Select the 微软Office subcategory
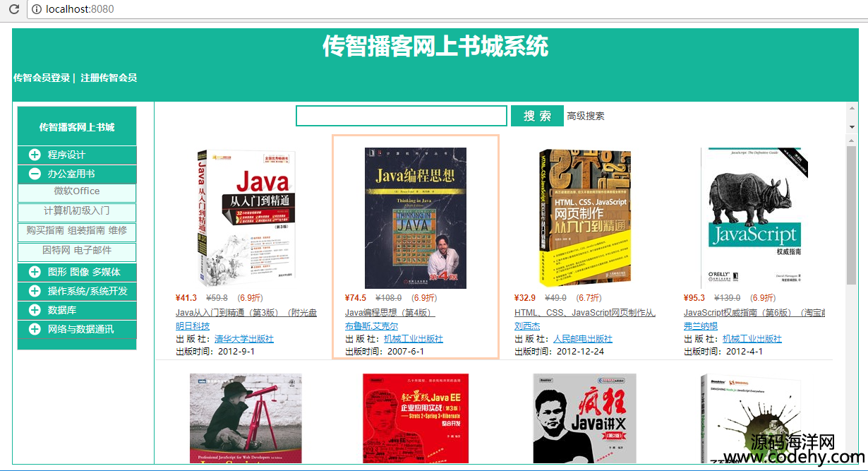 pos(77,191)
